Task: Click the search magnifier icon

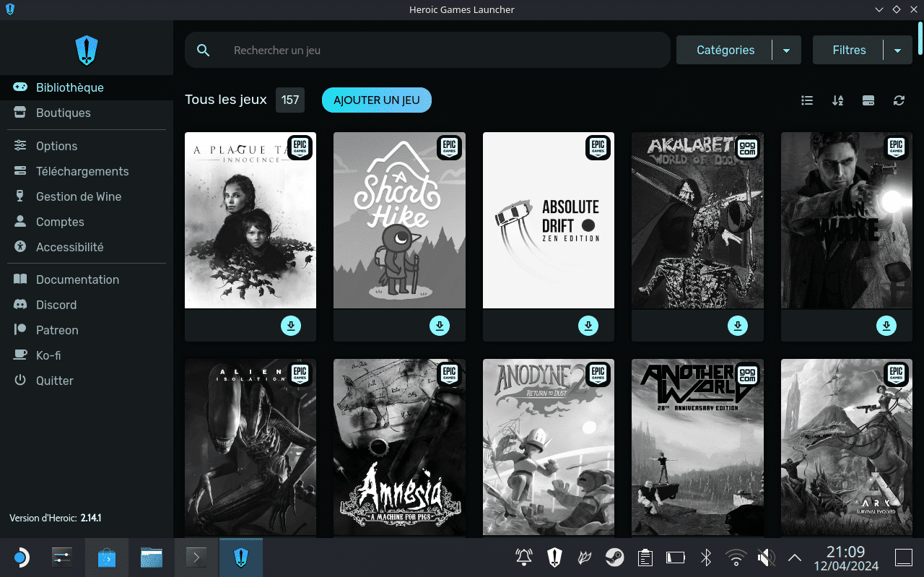Action: 204,51
